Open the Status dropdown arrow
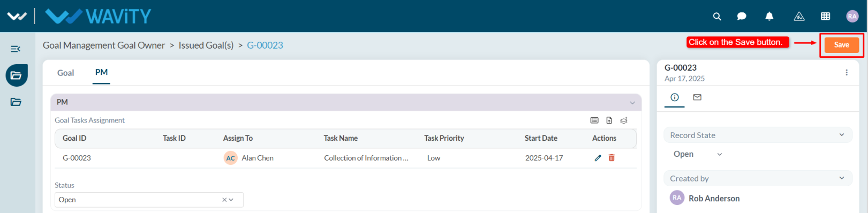This screenshot has width=868, height=213. (x=231, y=200)
